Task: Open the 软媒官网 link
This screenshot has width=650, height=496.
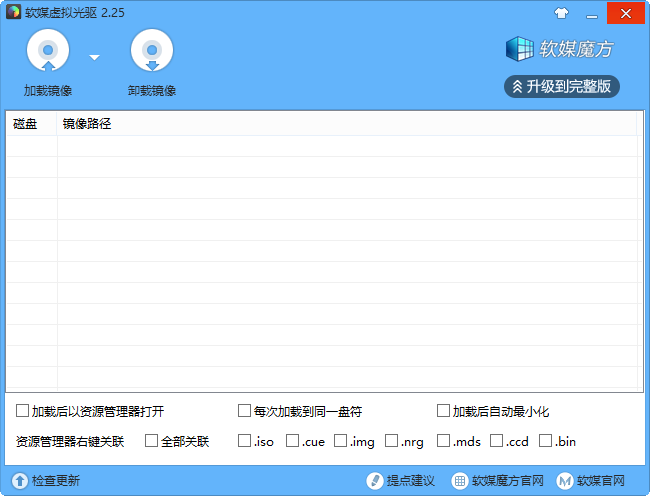Action: (x=601, y=481)
